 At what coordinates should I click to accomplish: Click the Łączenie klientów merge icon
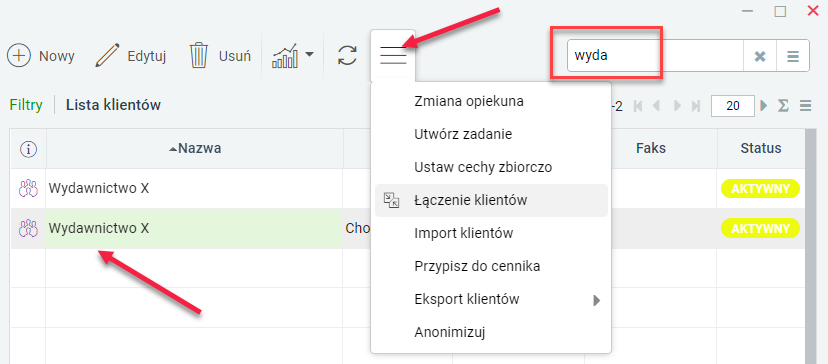pos(391,200)
